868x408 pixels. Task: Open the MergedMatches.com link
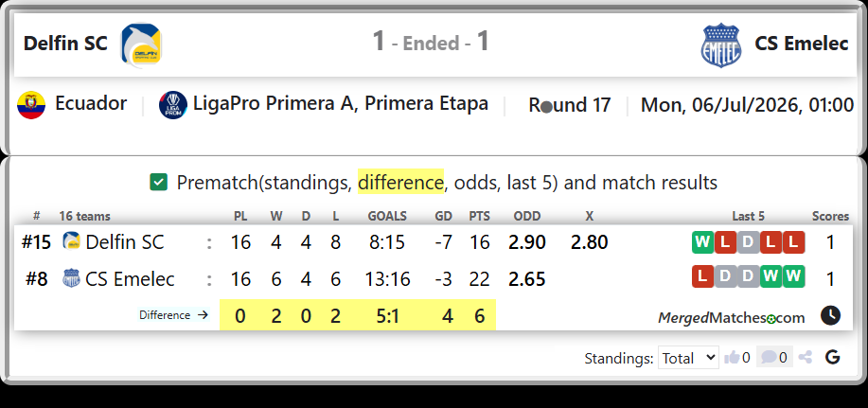click(x=731, y=318)
